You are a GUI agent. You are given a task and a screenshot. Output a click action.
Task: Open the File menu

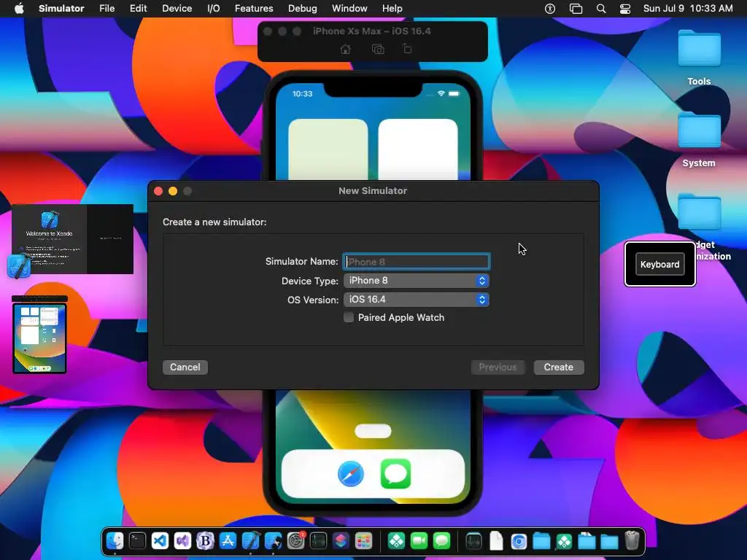coord(107,9)
